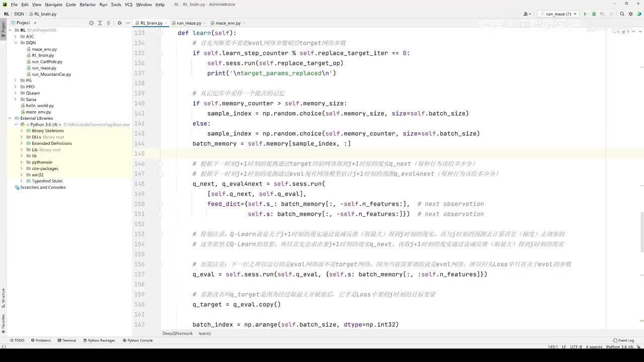Click the UTF-8 encoding status bar entry
Viewport: 644px width, 362px height.
(577, 347)
